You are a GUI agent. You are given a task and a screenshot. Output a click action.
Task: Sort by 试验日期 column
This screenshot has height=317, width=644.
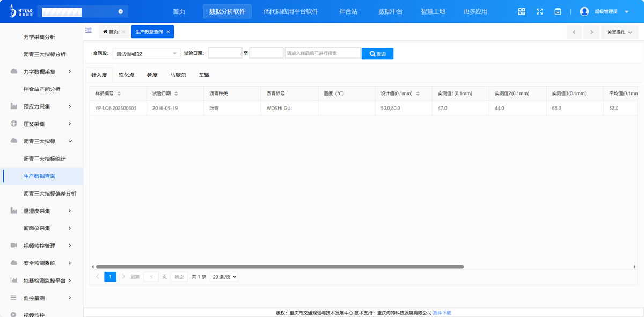click(x=176, y=93)
